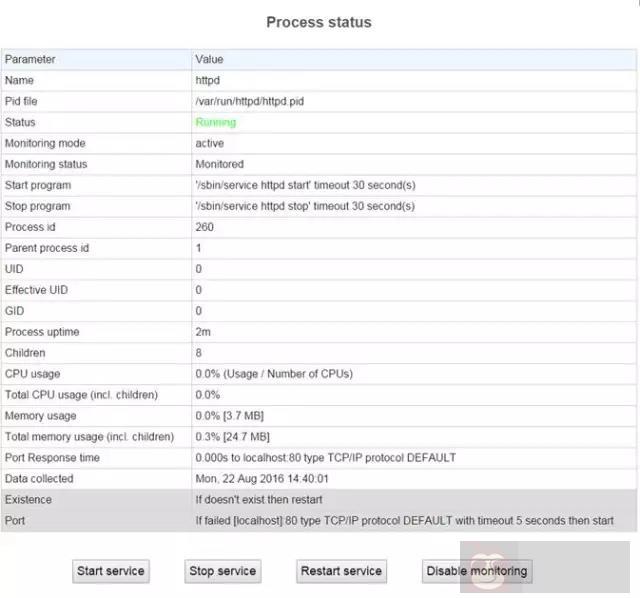The height and width of the screenshot is (598, 640).
Task: Click the Restart service button
Action: [x=341, y=571]
